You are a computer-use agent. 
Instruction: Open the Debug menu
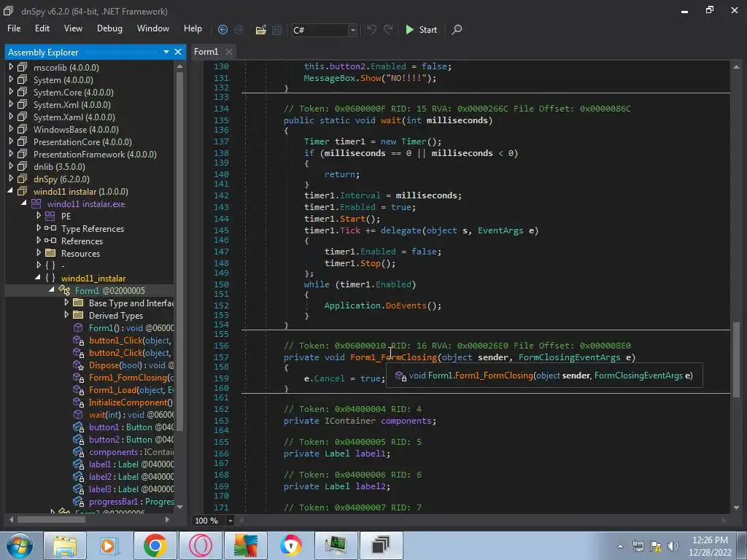click(109, 28)
